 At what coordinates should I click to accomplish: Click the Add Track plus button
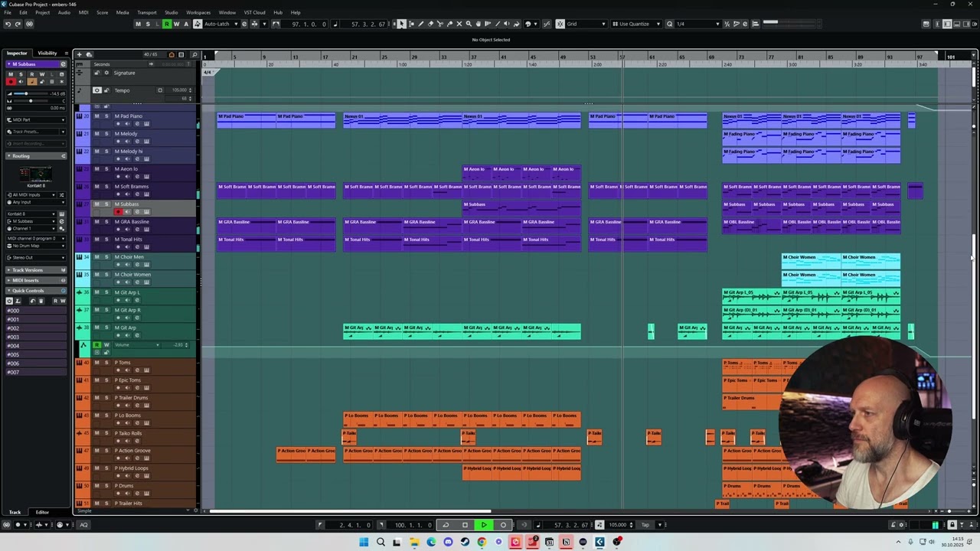click(x=79, y=54)
